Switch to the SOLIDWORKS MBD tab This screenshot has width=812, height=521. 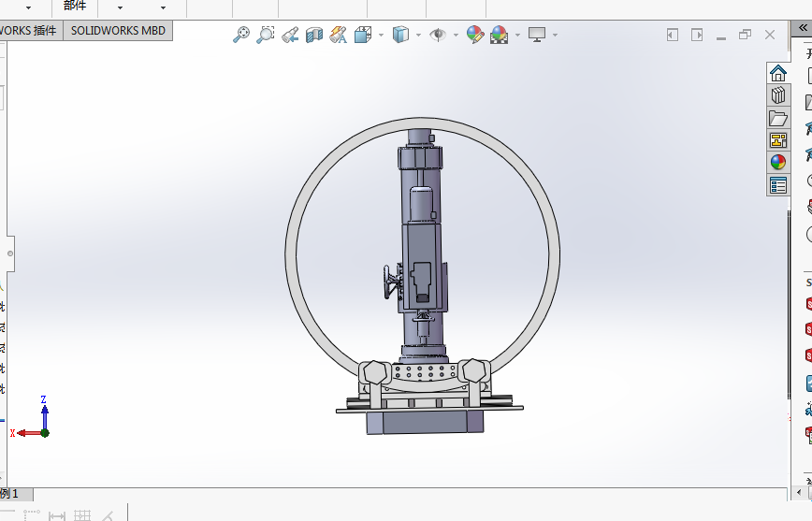[x=118, y=30]
